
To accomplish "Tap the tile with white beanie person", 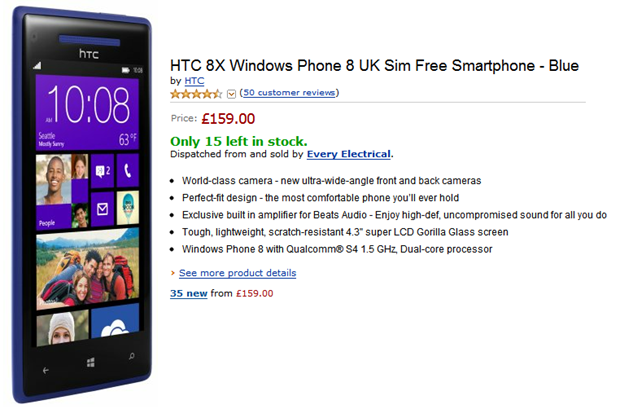I will tap(62, 328).
